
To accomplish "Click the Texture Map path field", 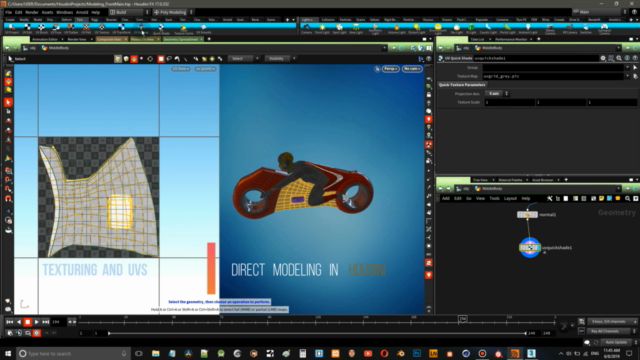I will [x=553, y=76].
